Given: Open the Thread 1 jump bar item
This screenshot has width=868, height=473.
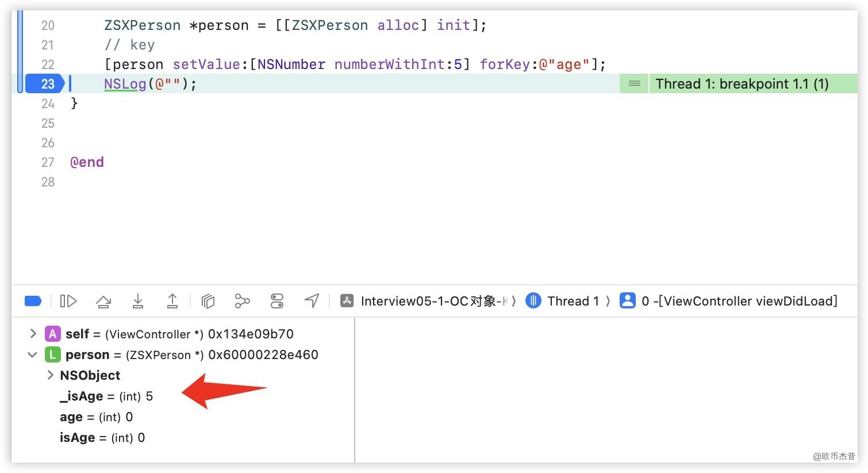Looking at the screenshot, I should coord(566,301).
